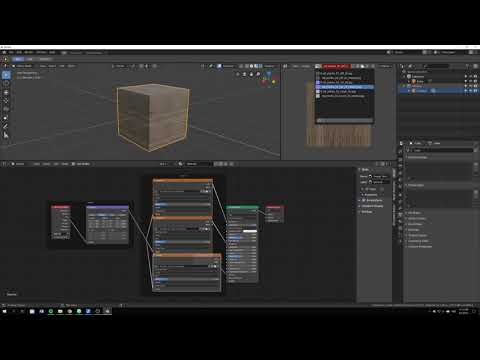The height and width of the screenshot is (360, 480).
Task: Select the Cursor tool in viewport toolbar
Action: tap(6, 84)
